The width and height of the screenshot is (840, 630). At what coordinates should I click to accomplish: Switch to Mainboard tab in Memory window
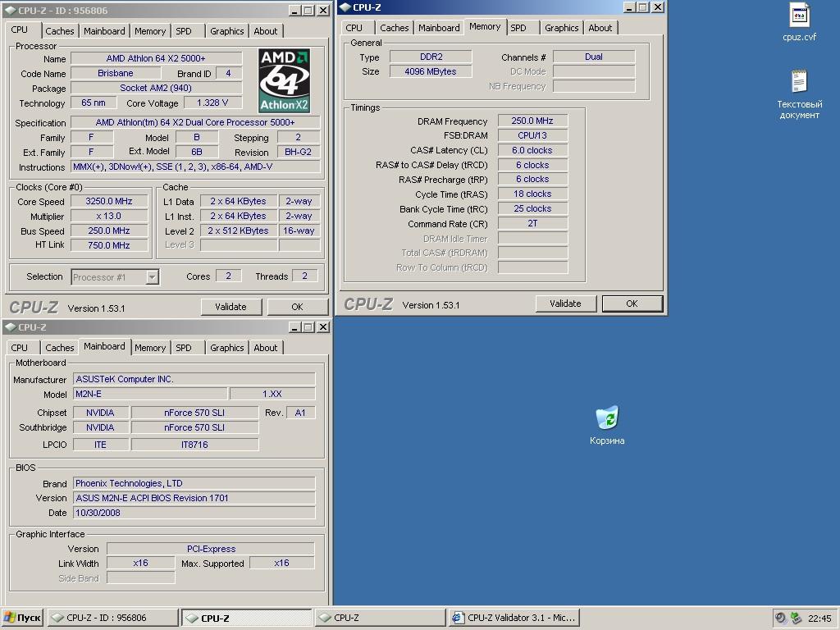click(x=439, y=28)
